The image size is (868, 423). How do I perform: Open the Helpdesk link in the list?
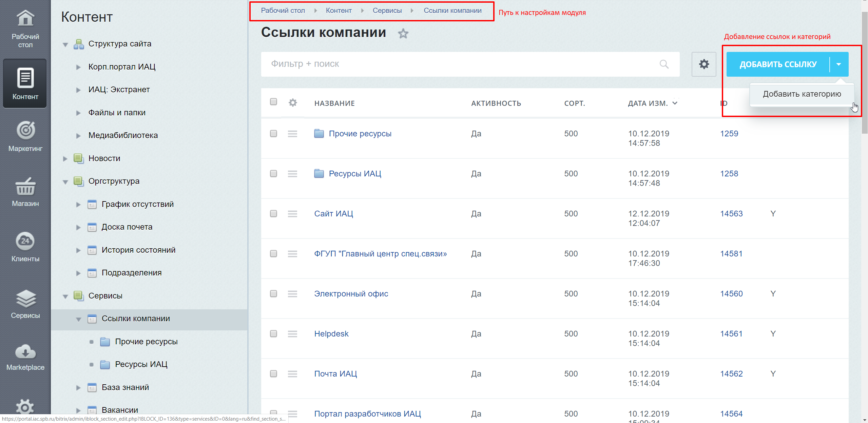(331, 334)
